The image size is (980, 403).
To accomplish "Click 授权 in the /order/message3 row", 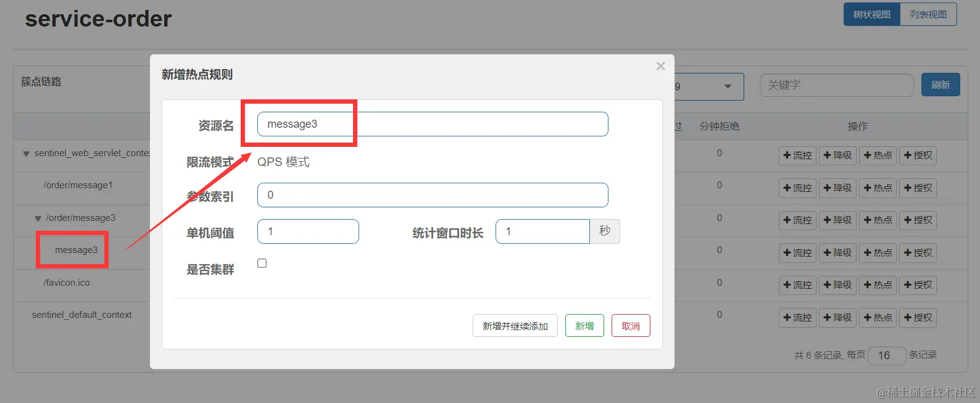I will click(918, 220).
